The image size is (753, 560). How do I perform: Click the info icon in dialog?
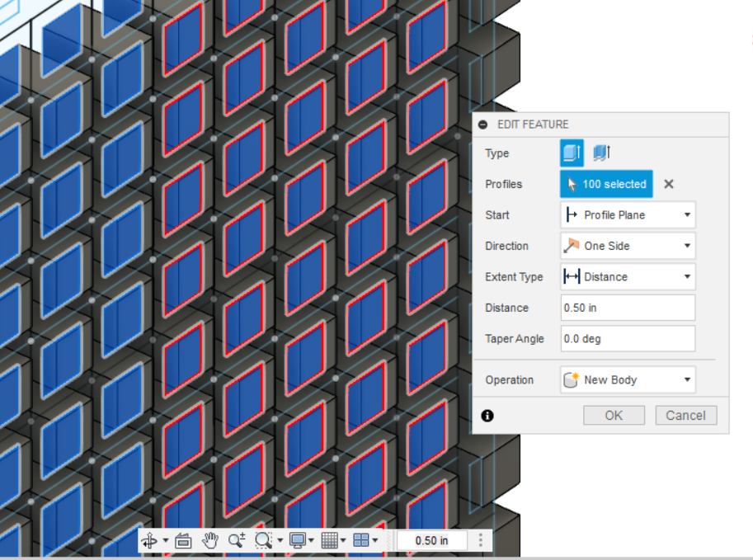click(487, 416)
